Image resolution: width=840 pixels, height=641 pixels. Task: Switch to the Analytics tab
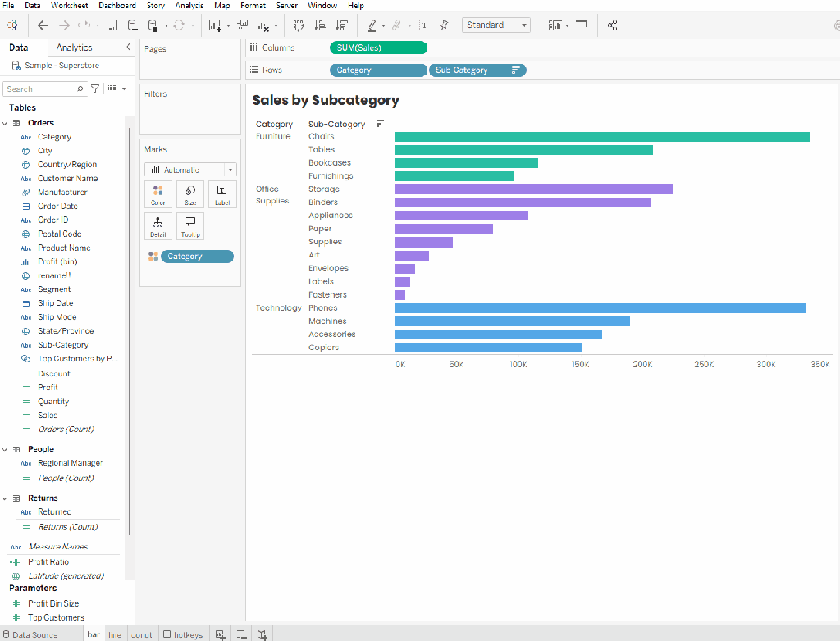(x=75, y=48)
